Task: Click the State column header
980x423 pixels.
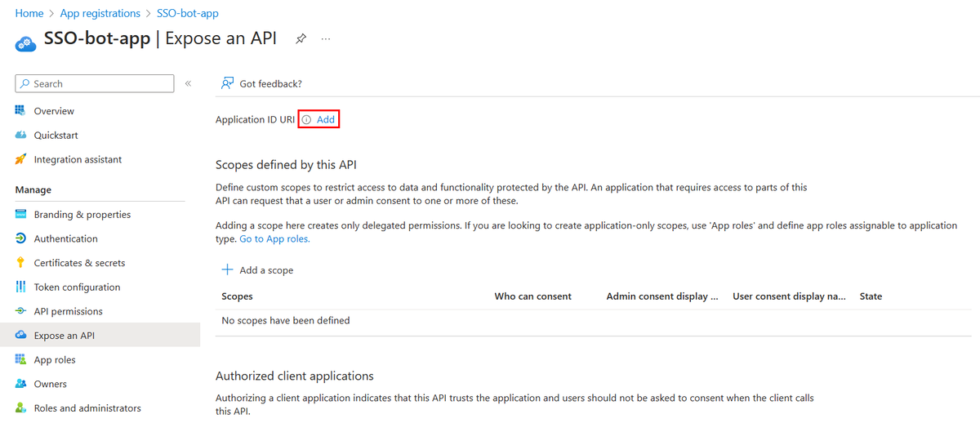Action: (x=871, y=296)
